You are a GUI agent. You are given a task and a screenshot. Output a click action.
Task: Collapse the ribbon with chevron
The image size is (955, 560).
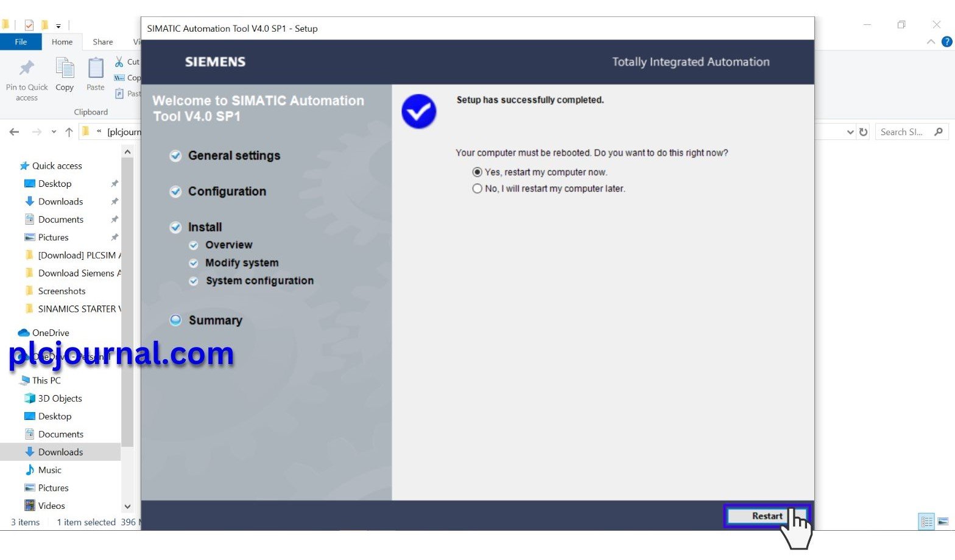pos(931,42)
